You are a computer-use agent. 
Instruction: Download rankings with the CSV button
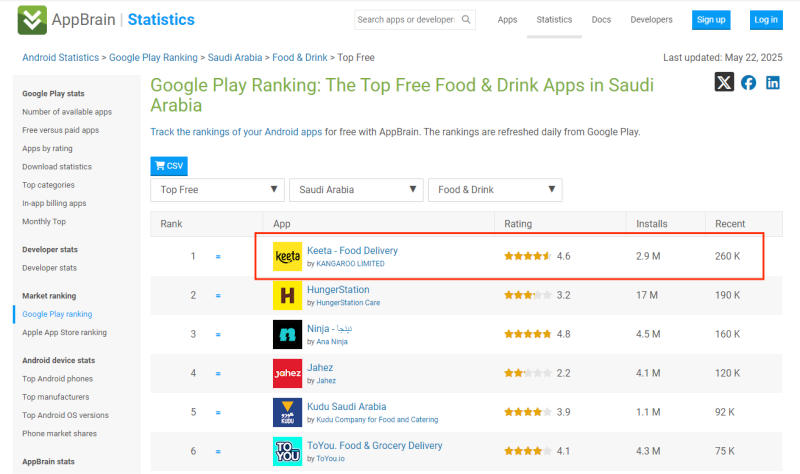tap(168, 166)
